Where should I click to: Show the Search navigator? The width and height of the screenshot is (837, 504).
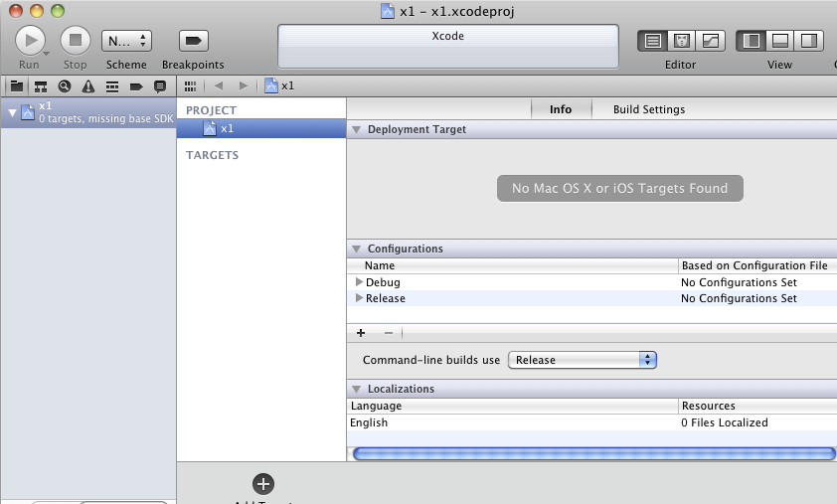click(65, 85)
